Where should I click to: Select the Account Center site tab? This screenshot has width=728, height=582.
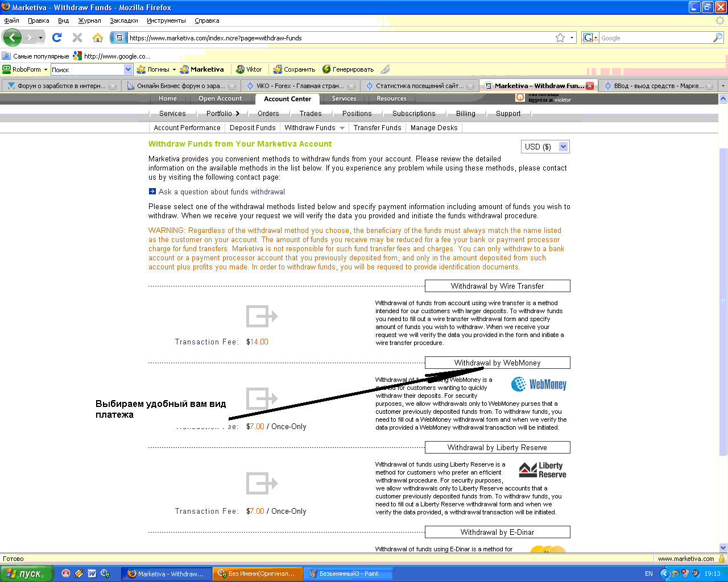(287, 99)
